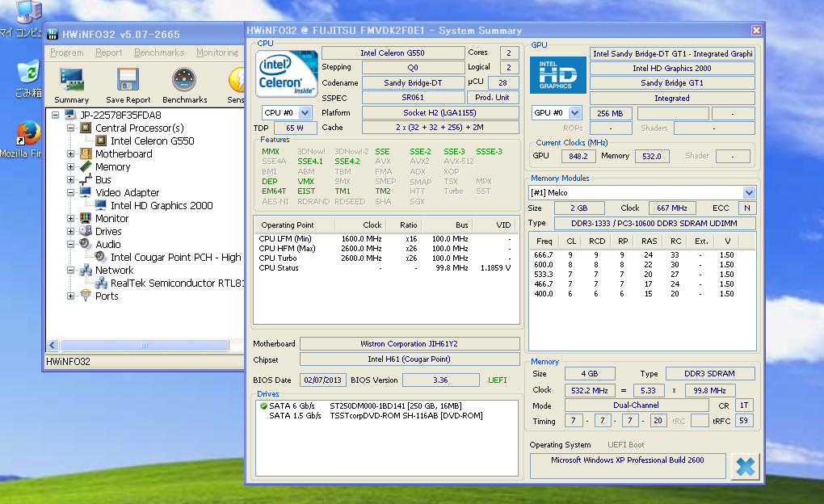Click the Intel HD Graphics logo
The height and width of the screenshot is (504, 824).
coord(558,75)
